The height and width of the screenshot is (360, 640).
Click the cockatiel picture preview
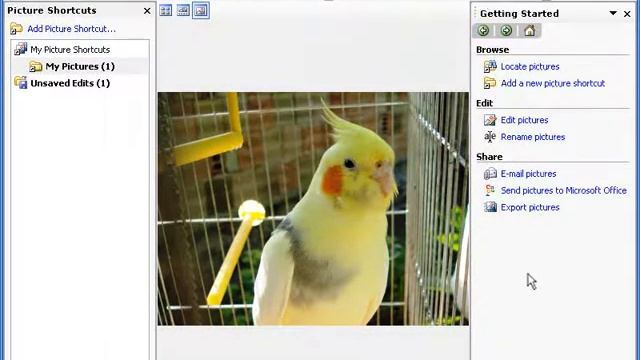[x=313, y=209]
